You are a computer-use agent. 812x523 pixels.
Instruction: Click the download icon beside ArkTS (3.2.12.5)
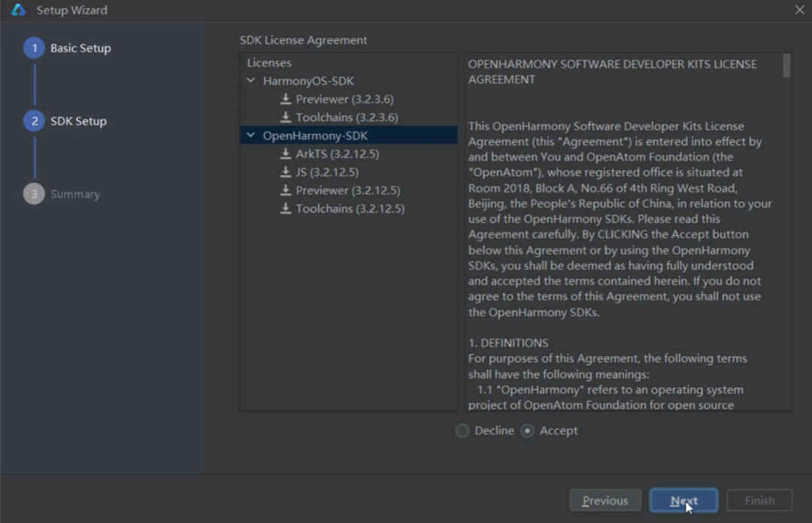coord(286,154)
